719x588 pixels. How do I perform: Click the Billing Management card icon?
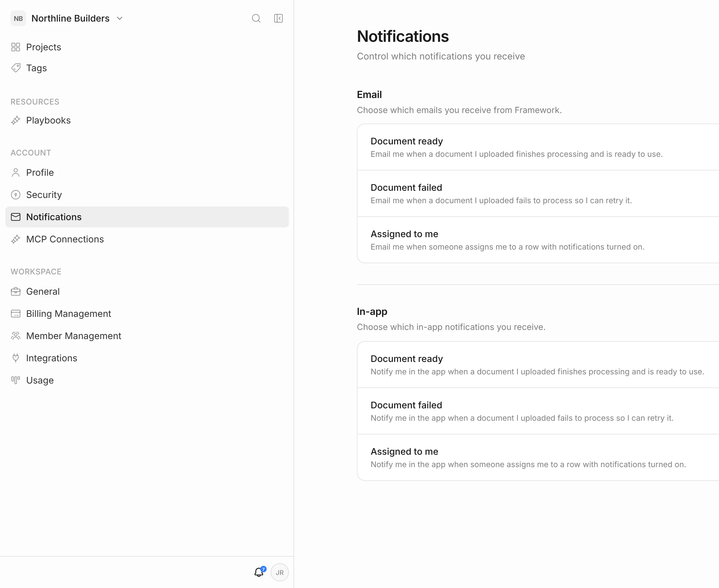click(x=16, y=314)
